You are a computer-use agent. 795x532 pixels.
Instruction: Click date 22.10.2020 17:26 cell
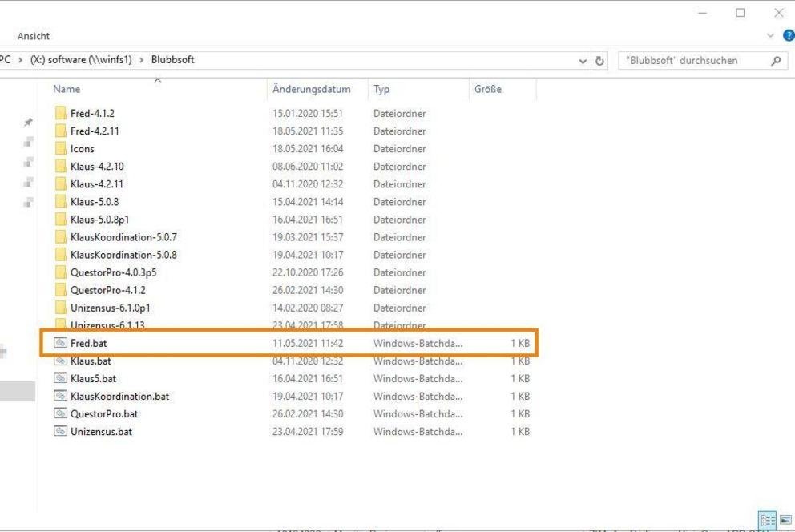[308, 273]
